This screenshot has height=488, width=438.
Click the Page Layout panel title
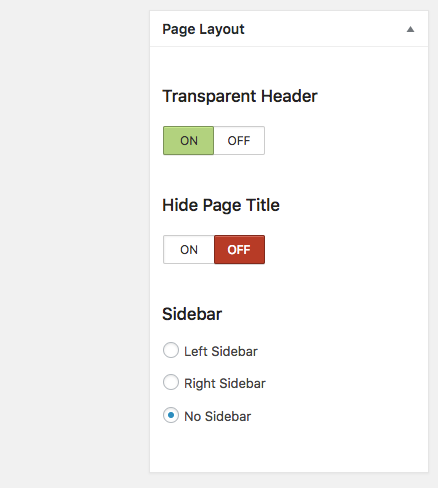click(203, 29)
